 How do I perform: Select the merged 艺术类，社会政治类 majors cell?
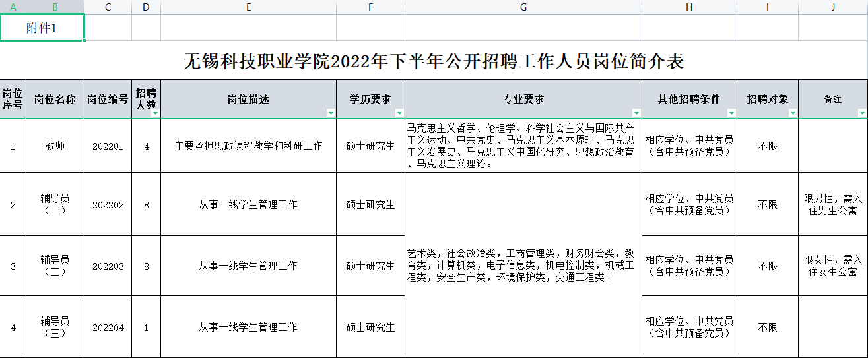[x=523, y=265]
